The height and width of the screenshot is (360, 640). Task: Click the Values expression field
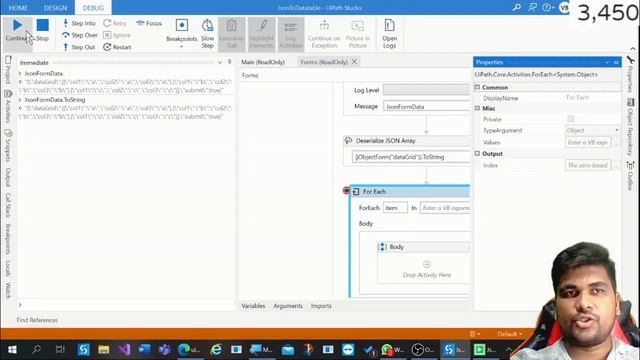tap(588, 142)
